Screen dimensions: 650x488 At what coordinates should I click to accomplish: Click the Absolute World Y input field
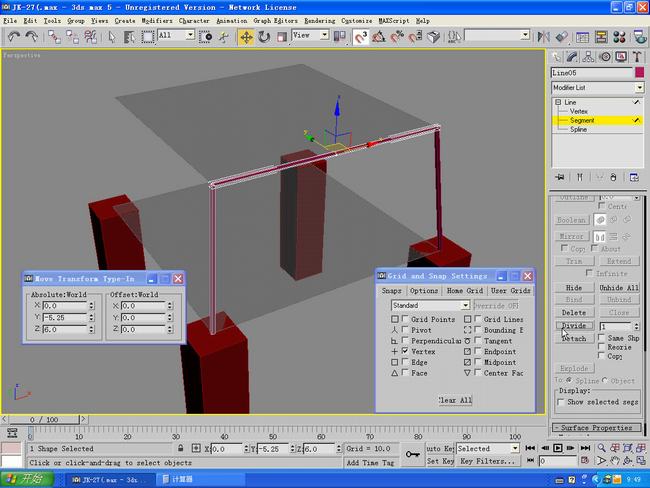[x=65, y=318]
